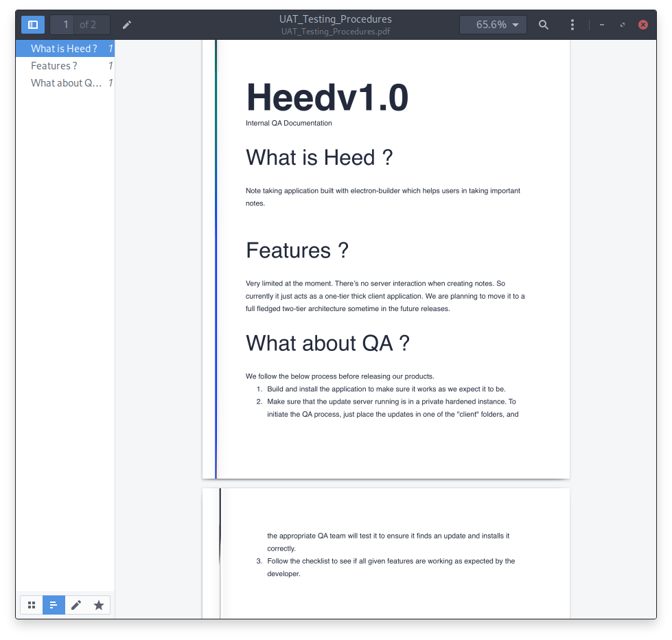The image size is (672, 640).
Task: Minimize the document viewer window
Action: click(x=602, y=25)
